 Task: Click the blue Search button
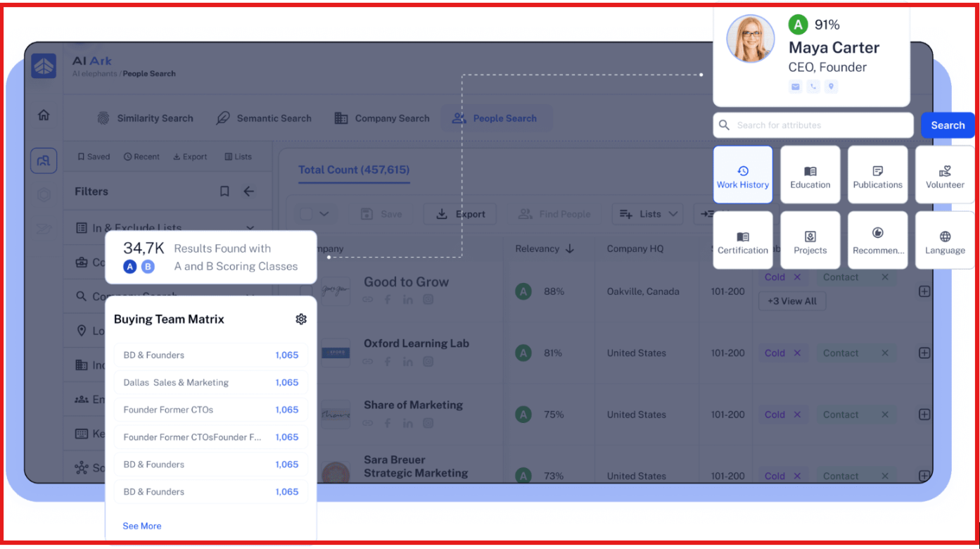tap(947, 125)
